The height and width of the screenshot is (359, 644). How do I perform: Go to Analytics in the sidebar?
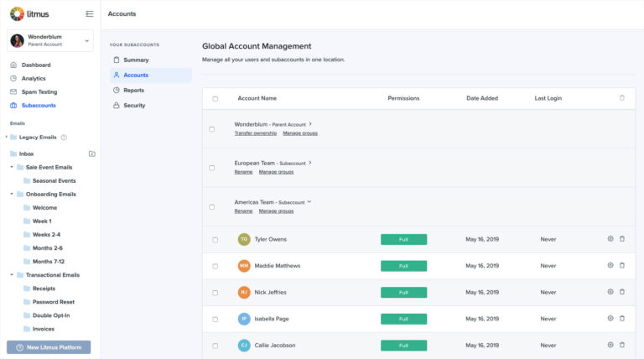pos(34,79)
